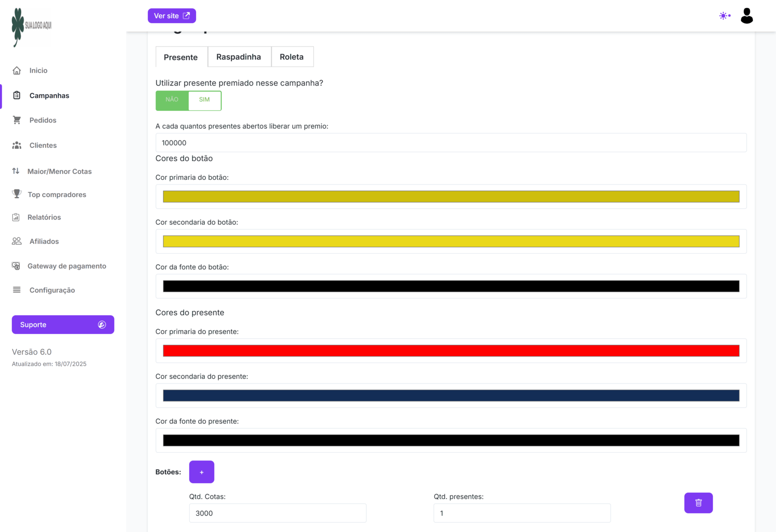This screenshot has height=532, width=776.
Task: Open the Cor secundaria do presente navy swatch
Action: click(451, 396)
